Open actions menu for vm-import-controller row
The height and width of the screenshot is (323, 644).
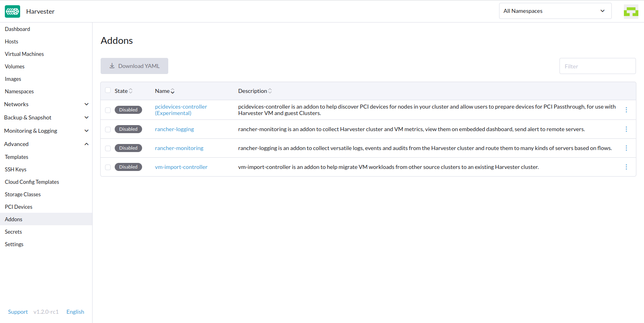(x=626, y=167)
